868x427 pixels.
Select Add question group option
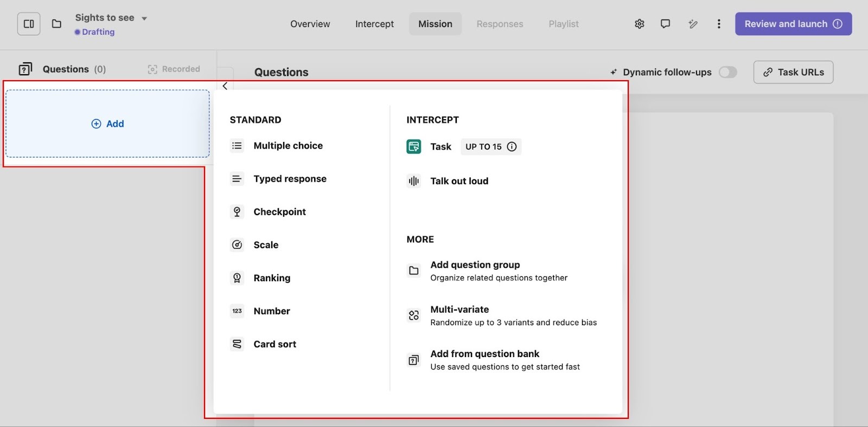click(475, 265)
